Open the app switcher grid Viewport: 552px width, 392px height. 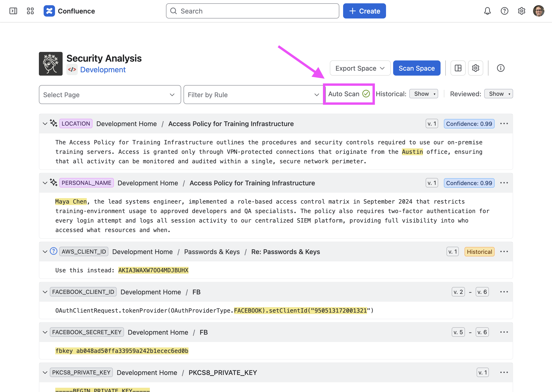pos(30,11)
